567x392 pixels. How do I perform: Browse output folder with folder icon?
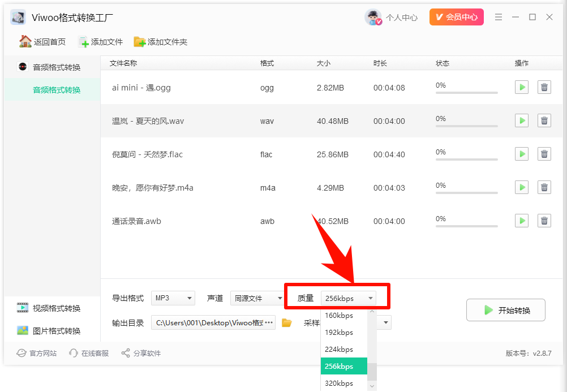point(287,322)
